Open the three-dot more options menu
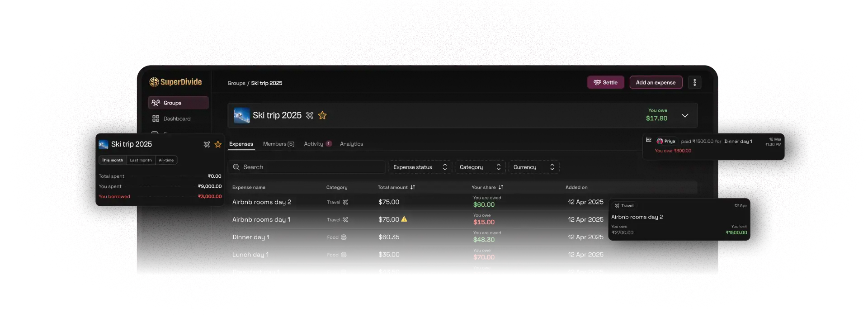Viewport: 868px width, 332px height. (x=694, y=82)
